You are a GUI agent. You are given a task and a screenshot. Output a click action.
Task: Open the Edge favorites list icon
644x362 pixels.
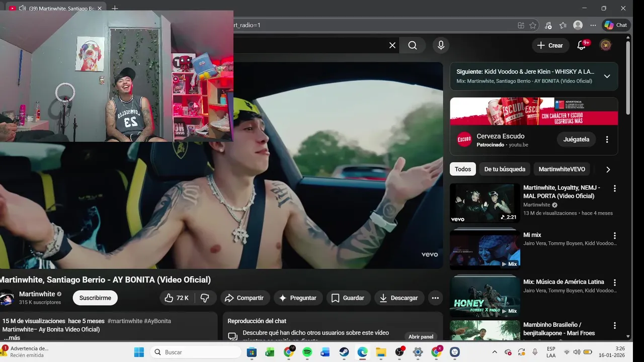click(563, 25)
